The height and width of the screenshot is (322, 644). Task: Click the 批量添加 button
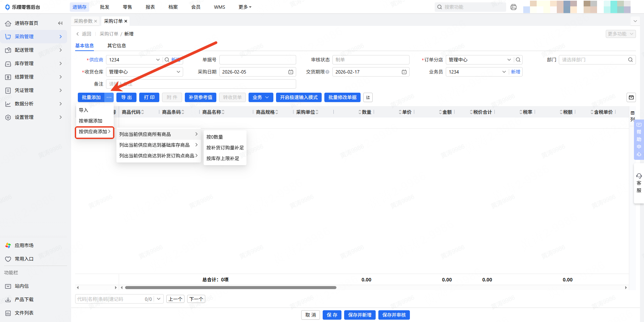[x=91, y=97]
